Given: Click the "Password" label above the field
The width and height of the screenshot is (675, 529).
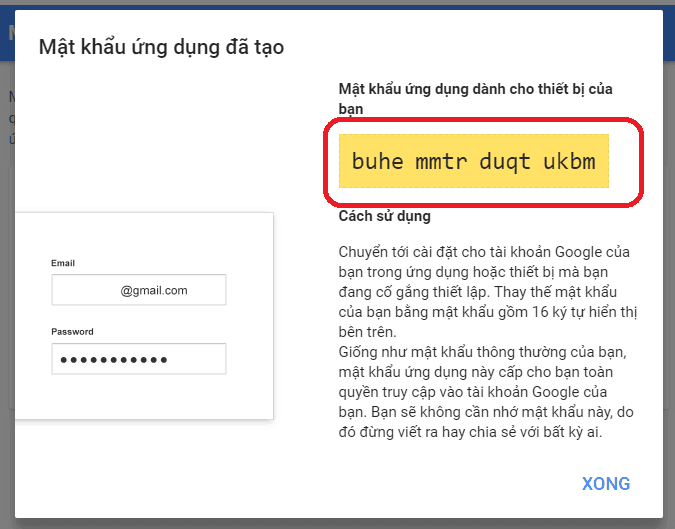Looking at the screenshot, I should click(72, 331).
